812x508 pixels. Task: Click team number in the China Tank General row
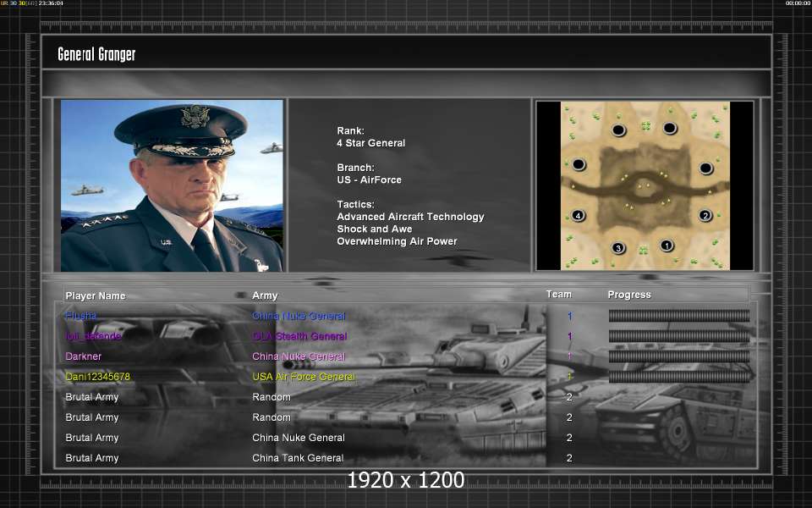pos(569,458)
